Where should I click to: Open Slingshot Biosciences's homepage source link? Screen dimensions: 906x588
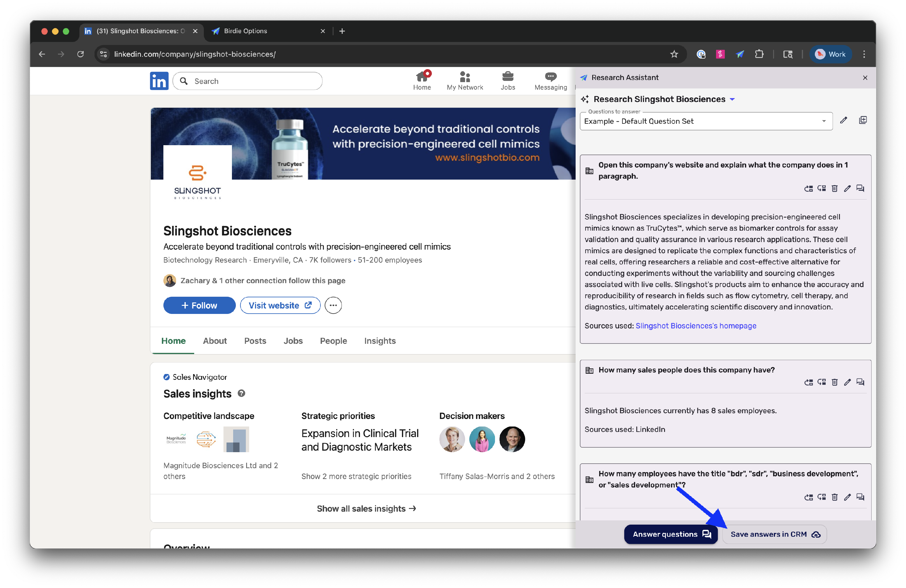696,326
